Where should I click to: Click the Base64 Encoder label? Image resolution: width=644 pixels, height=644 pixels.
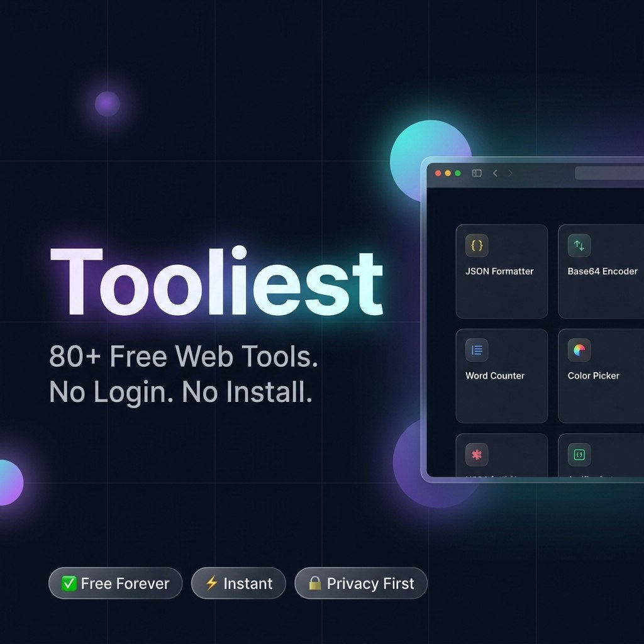pos(602,271)
